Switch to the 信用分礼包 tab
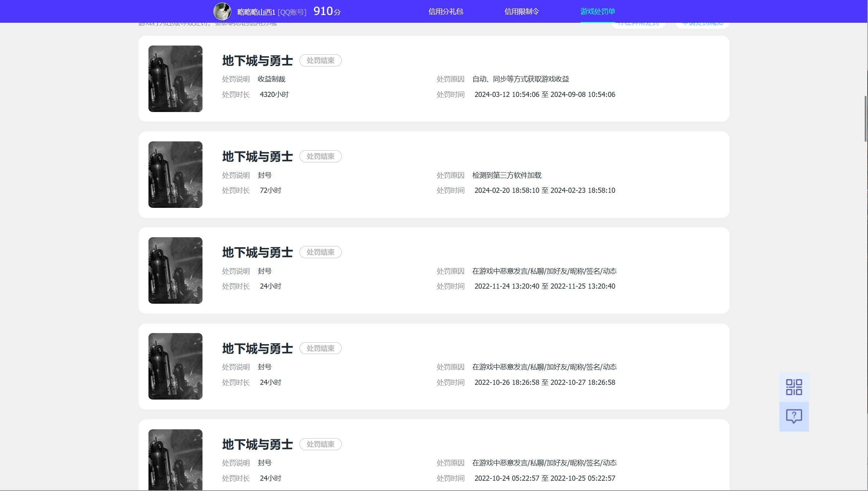 445,11
